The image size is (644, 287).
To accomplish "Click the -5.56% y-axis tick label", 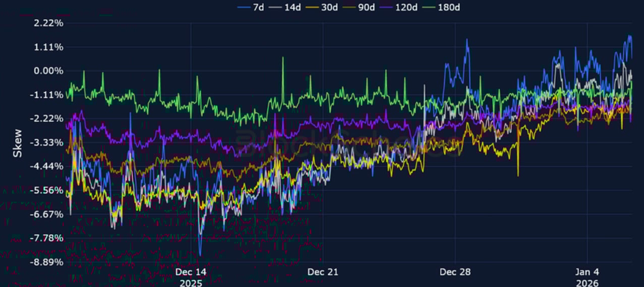I will (x=47, y=190).
